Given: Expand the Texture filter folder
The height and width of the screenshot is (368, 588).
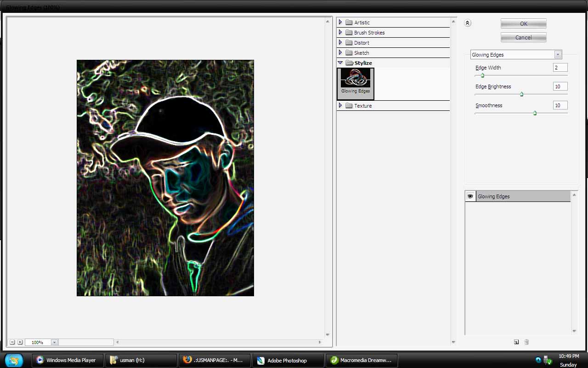Looking at the screenshot, I should tap(340, 105).
